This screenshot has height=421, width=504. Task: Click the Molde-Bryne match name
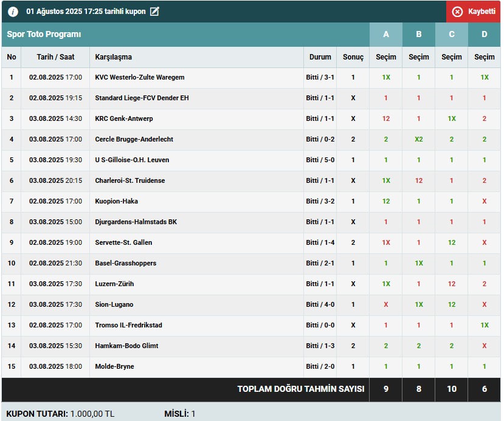pos(115,367)
